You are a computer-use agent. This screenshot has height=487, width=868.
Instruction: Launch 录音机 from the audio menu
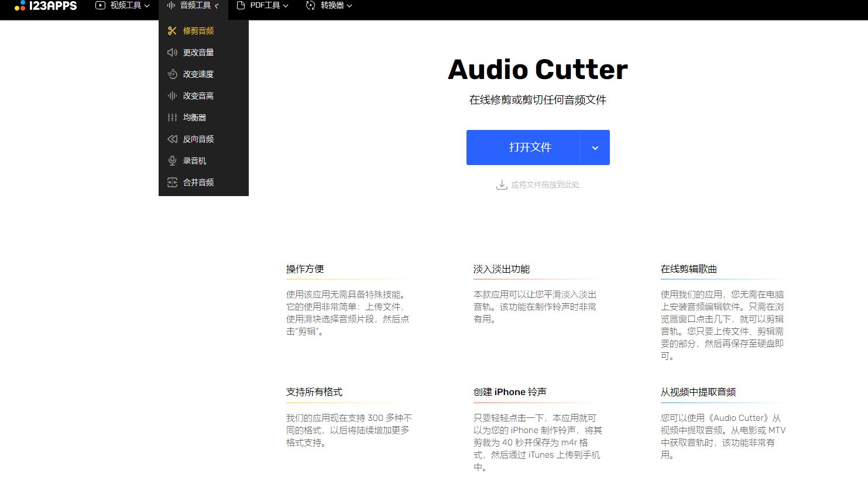[204, 161]
